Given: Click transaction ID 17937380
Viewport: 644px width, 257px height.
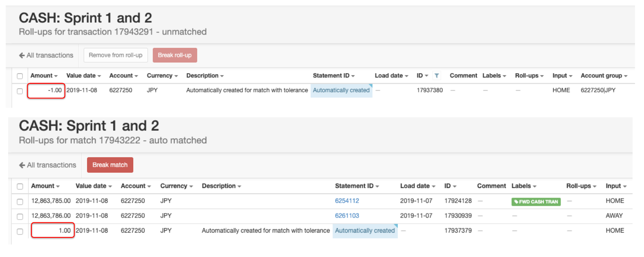Looking at the screenshot, I should pyautogui.click(x=429, y=90).
